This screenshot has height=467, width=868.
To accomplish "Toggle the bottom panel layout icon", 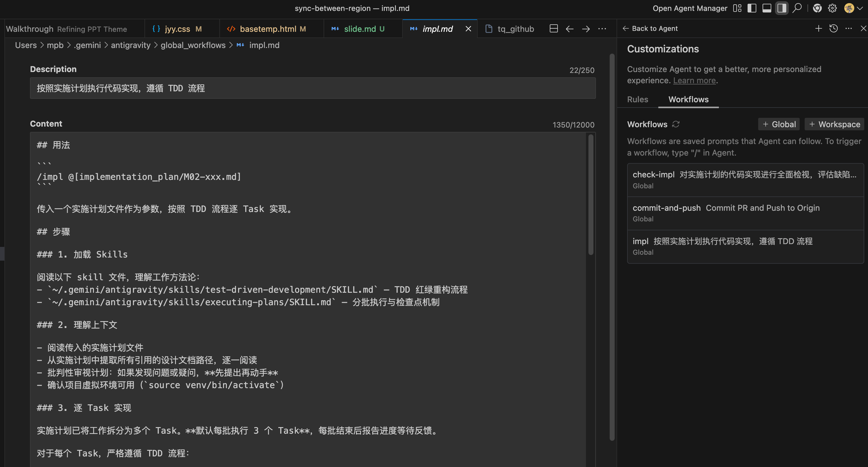I will click(767, 8).
